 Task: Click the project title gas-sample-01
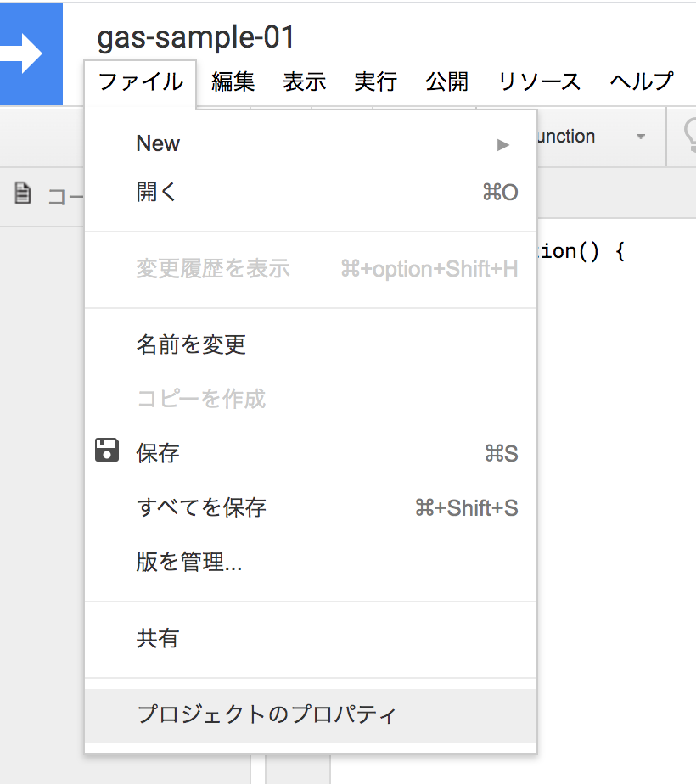(x=194, y=37)
